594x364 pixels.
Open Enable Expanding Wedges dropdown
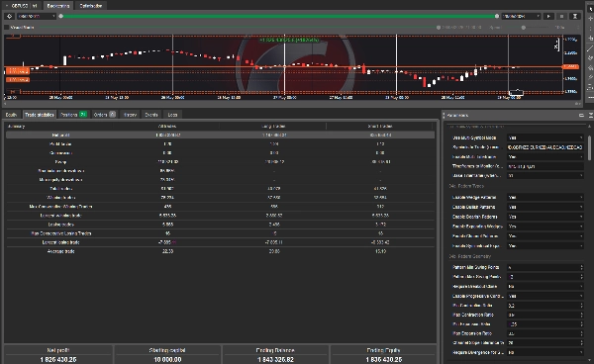pyautogui.click(x=545, y=227)
